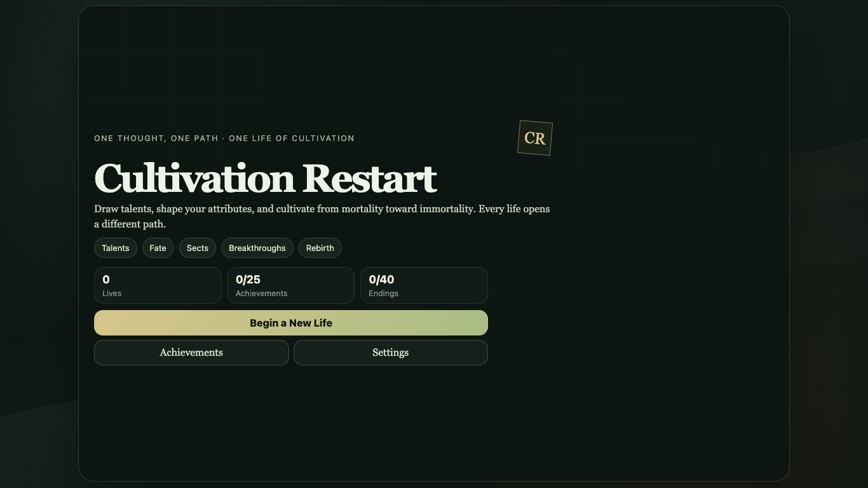Select the Fate tag pill
The image size is (868, 488).
tap(158, 248)
